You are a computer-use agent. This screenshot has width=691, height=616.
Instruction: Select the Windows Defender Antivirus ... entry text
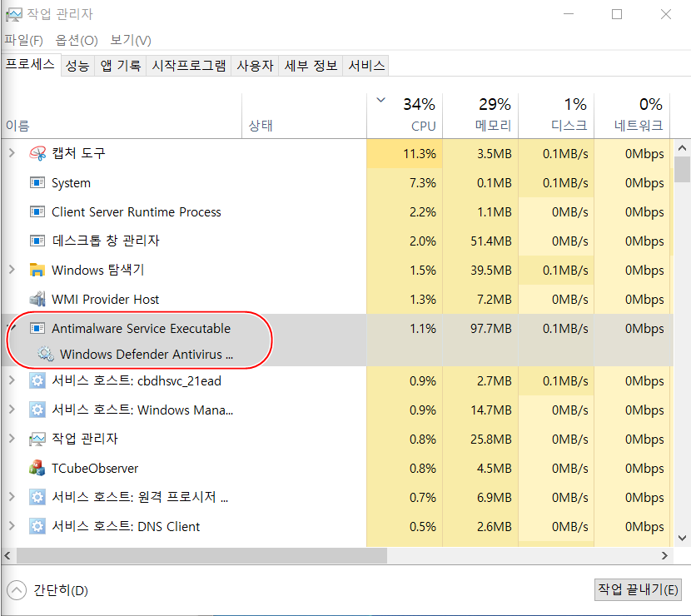tap(147, 355)
